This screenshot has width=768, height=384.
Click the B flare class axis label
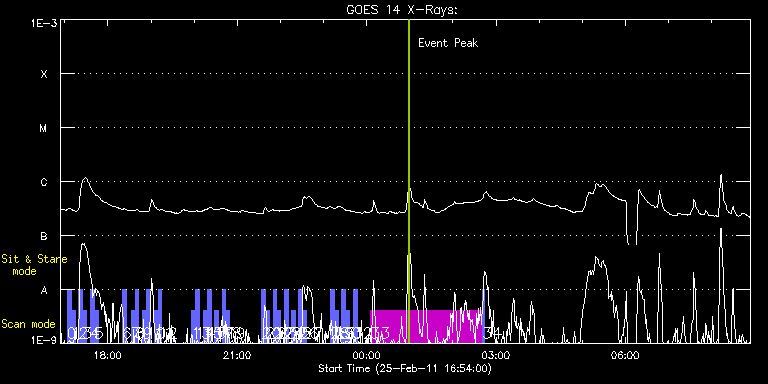pyautogui.click(x=44, y=237)
